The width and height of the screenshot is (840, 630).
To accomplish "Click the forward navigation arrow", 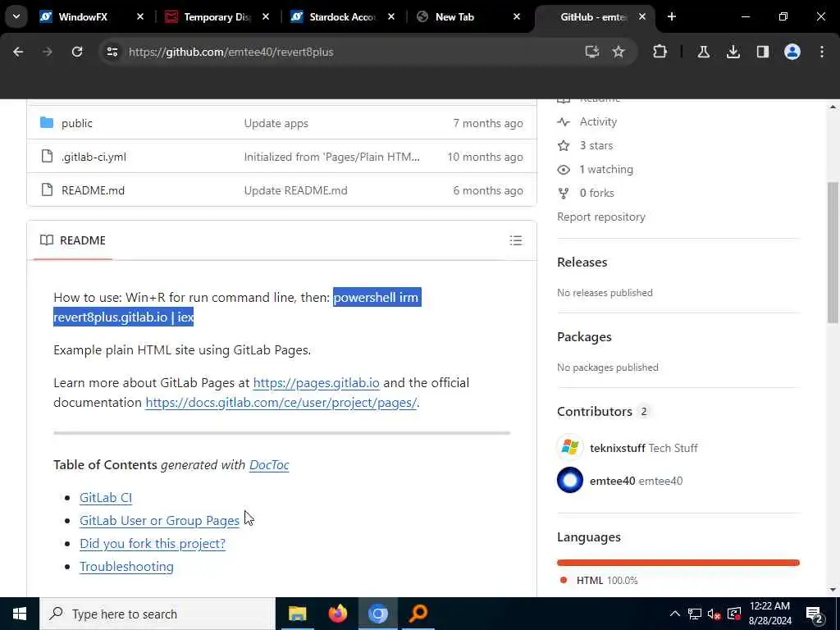I will [47, 52].
